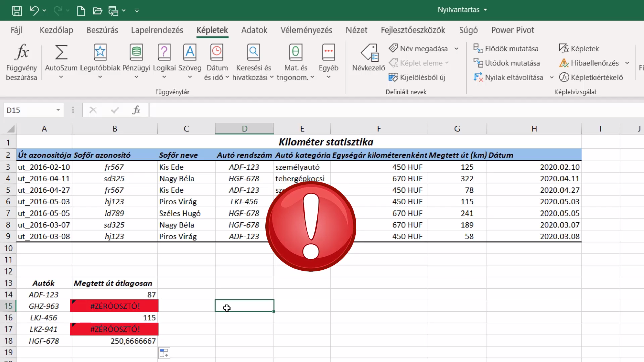This screenshot has width=644, height=362.
Task: Click into the formula bar input field
Action: coord(396,110)
